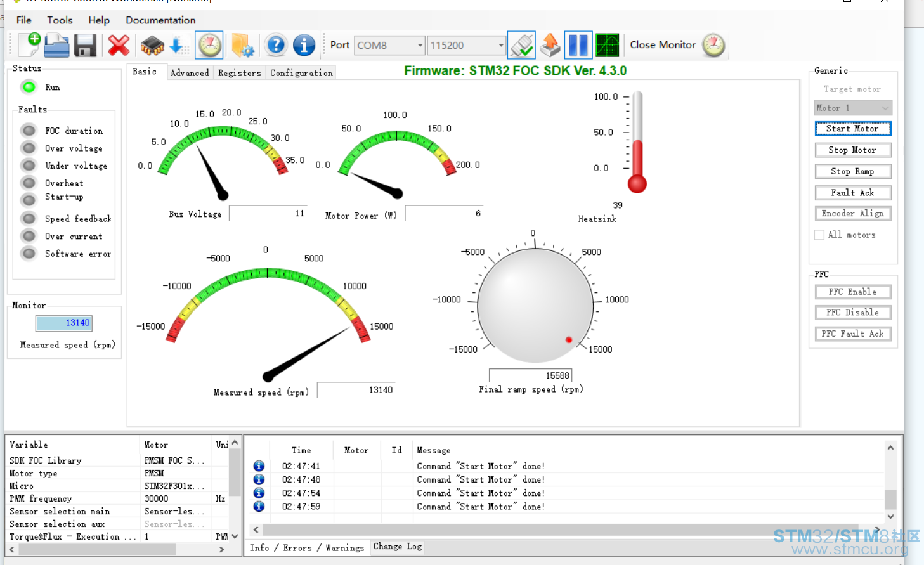
Task: Click the blue pause bars icon
Action: click(x=578, y=45)
